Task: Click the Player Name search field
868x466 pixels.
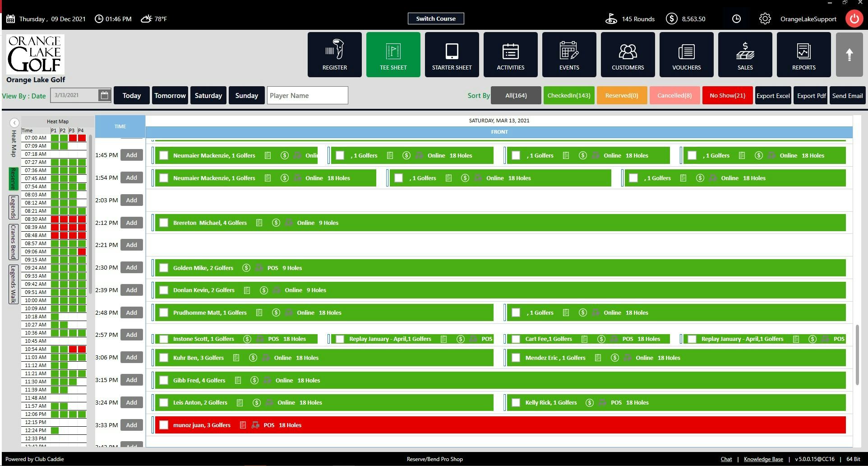Action: 307,95
